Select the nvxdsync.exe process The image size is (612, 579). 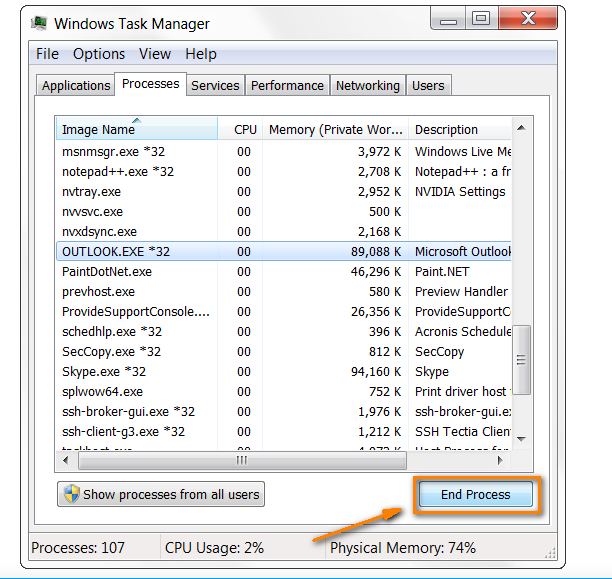pos(284,232)
